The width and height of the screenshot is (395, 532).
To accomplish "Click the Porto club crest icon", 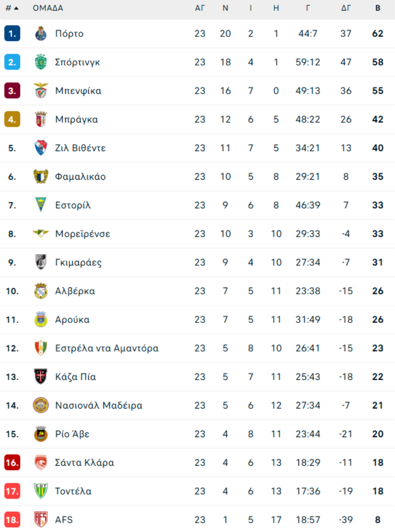I will (x=41, y=34).
